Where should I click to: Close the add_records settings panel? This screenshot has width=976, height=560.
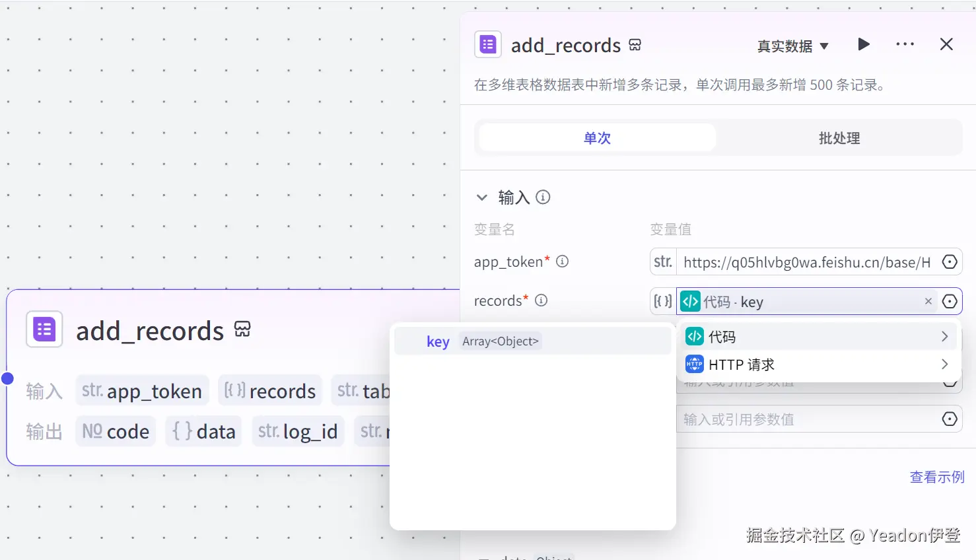[946, 44]
